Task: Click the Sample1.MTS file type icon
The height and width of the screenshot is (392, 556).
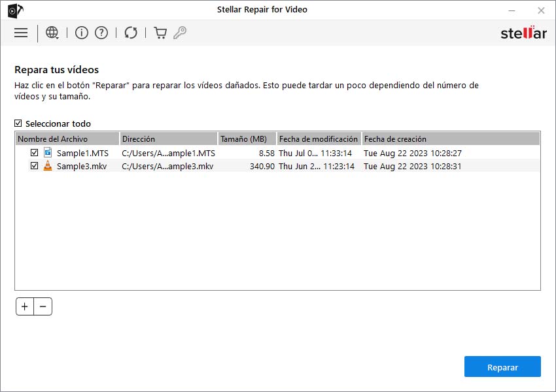Action: (x=48, y=153)
